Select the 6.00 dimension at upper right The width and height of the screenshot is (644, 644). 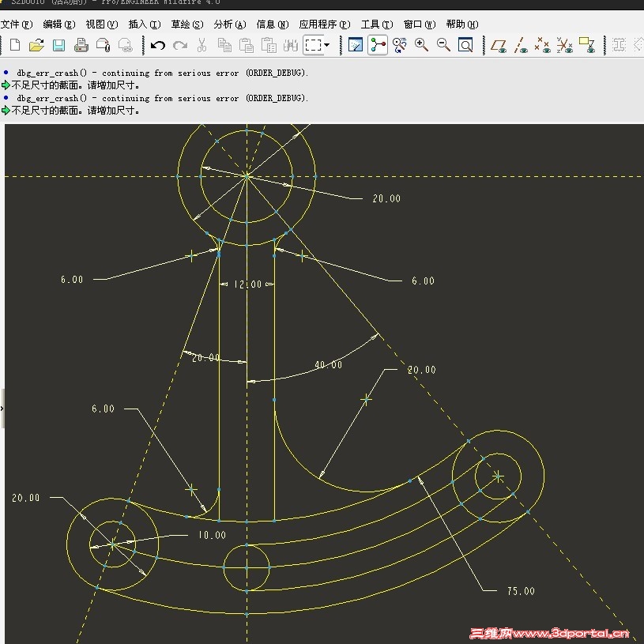click(423, 281)
